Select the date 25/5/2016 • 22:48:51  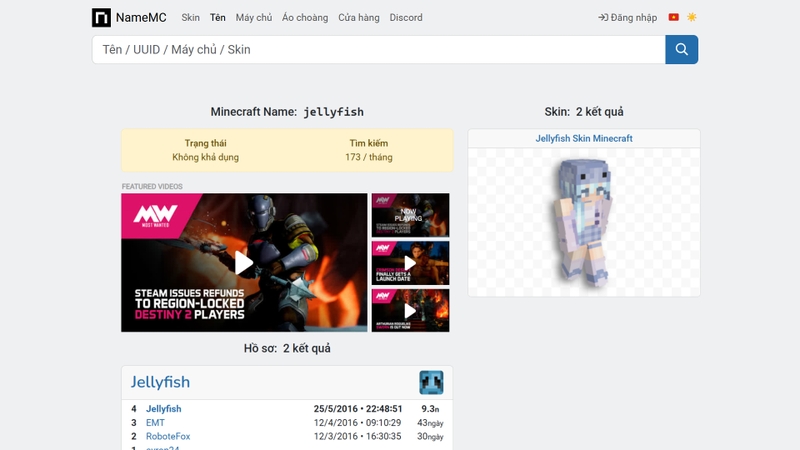click(358, 409)
